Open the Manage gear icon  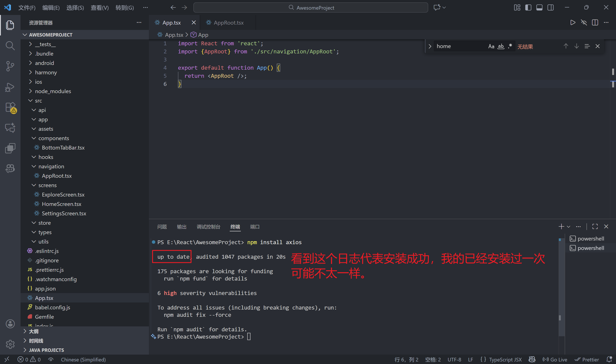(x=10, y=344)
